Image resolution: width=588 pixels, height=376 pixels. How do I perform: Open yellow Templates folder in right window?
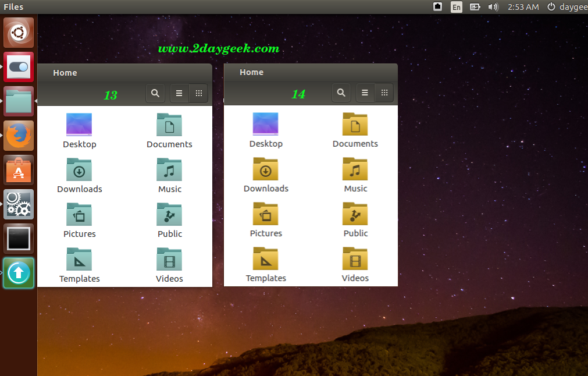tap(265, 258)
